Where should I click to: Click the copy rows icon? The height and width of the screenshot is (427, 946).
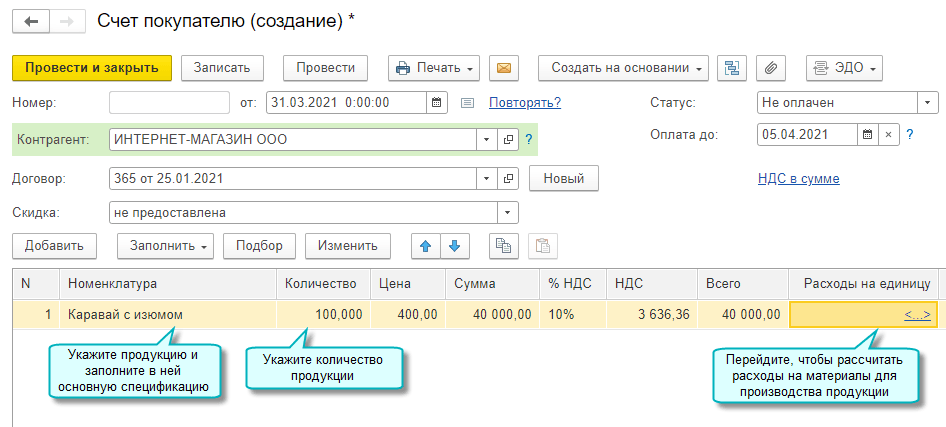tap(505, 246)
